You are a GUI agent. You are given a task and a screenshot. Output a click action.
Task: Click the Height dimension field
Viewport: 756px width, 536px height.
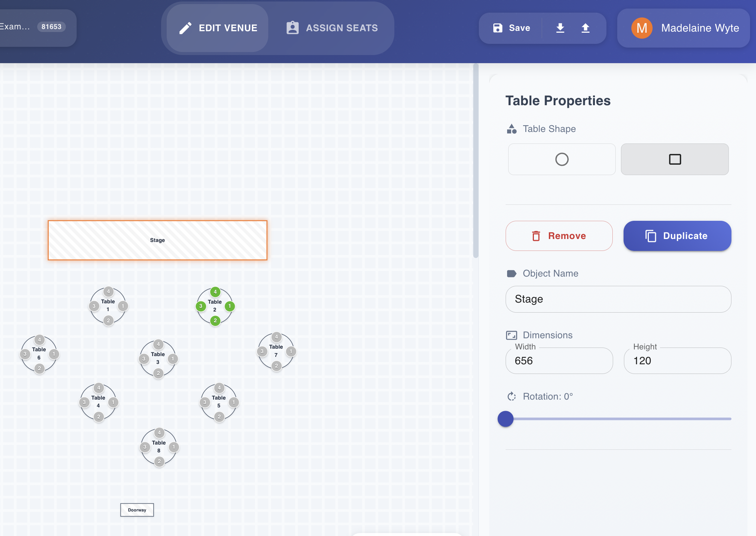click(x=677, y=361)
